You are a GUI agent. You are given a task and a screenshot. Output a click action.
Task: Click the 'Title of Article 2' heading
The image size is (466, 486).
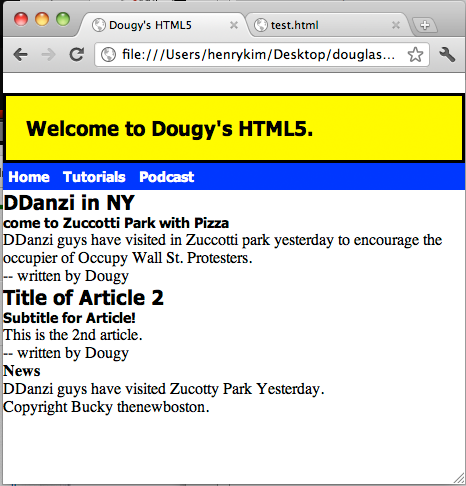[83, 297]
